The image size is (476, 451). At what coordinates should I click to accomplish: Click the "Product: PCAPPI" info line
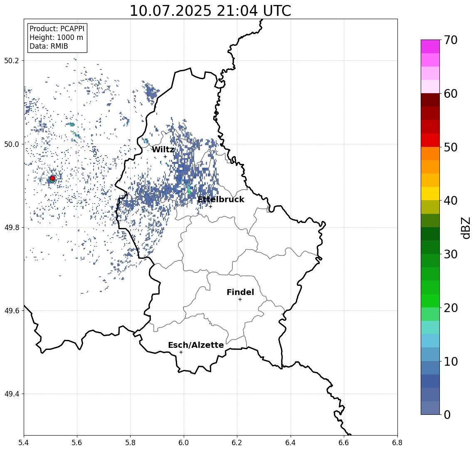(x=57, y=29)
